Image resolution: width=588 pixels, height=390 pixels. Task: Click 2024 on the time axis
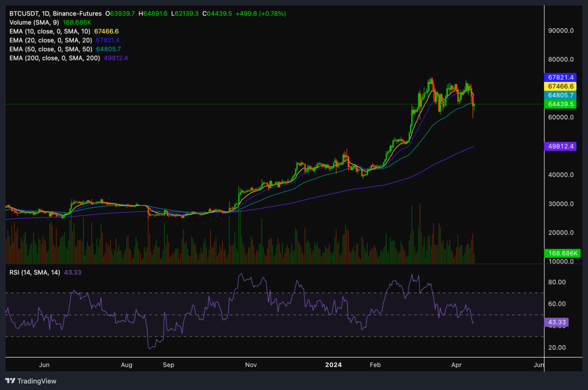(x=334, y=365)
